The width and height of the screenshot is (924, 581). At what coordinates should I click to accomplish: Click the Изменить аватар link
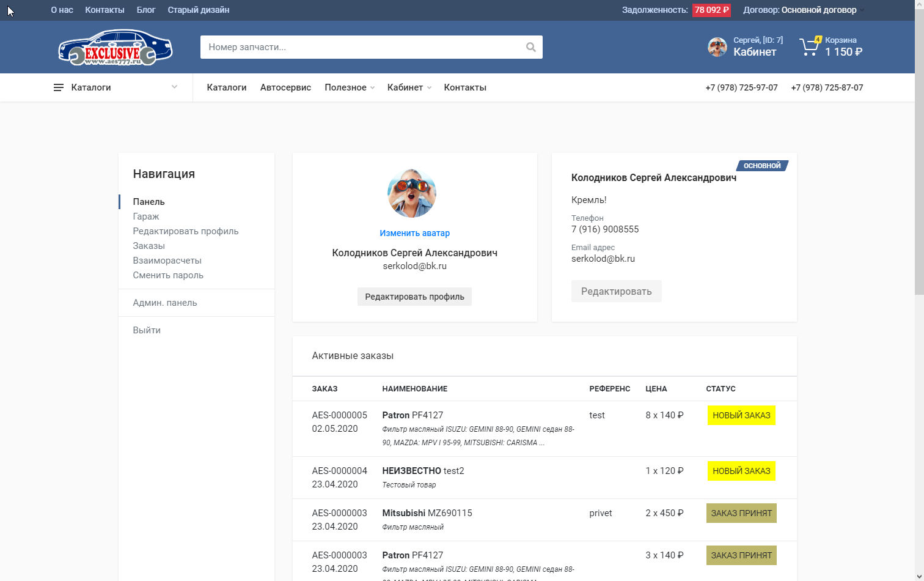point(414,233)
